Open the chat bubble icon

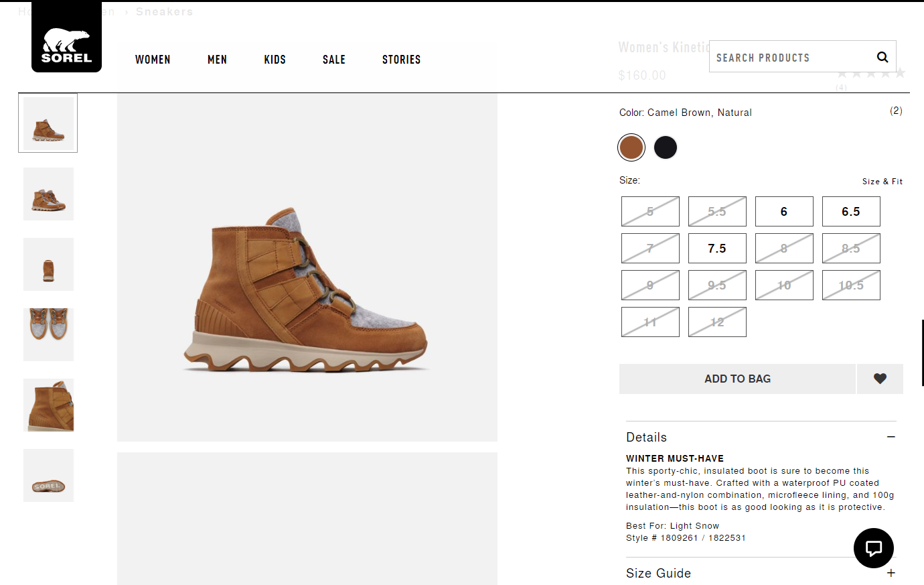873,547
